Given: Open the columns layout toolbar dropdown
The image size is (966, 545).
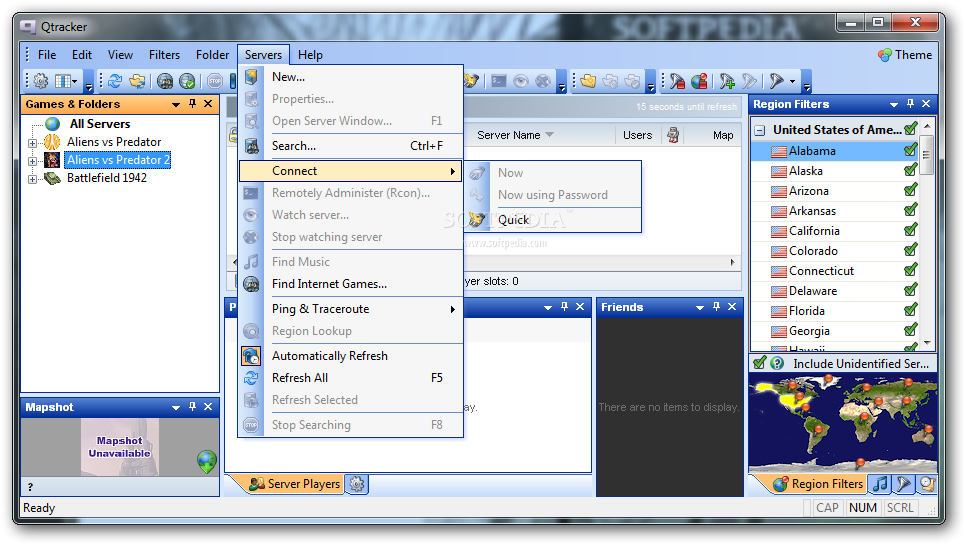Looking at the screenshot, I should [66, 81].
